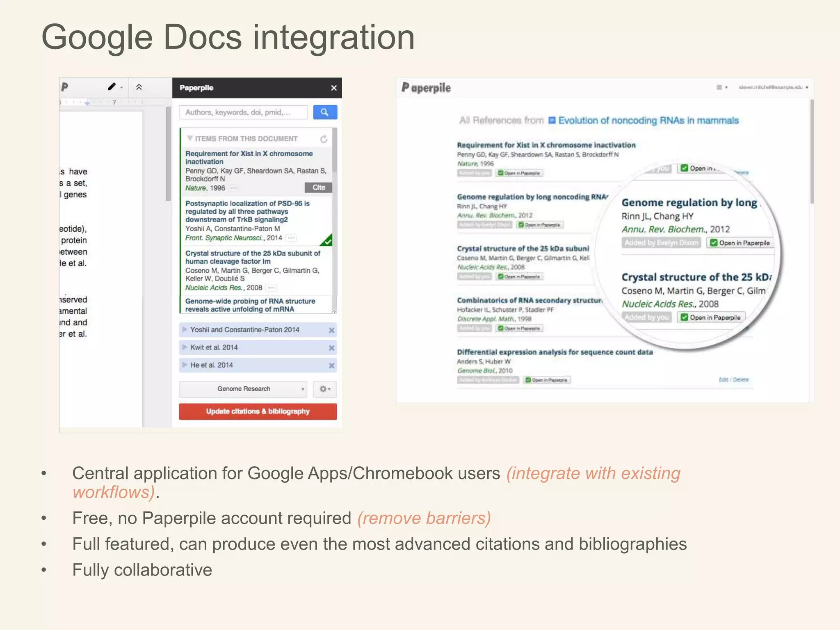
Task: Click the Paperpile web page scrollbar
Action: [812, 151]
